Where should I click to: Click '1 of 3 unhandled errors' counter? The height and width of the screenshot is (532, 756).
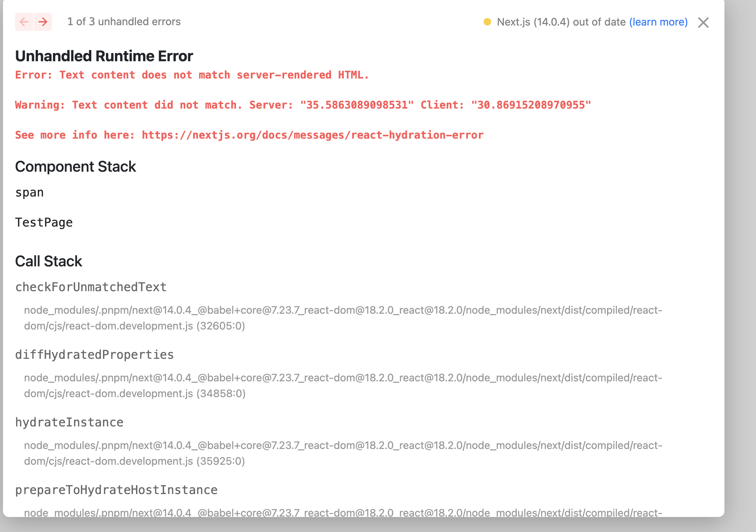click(124, 22)
